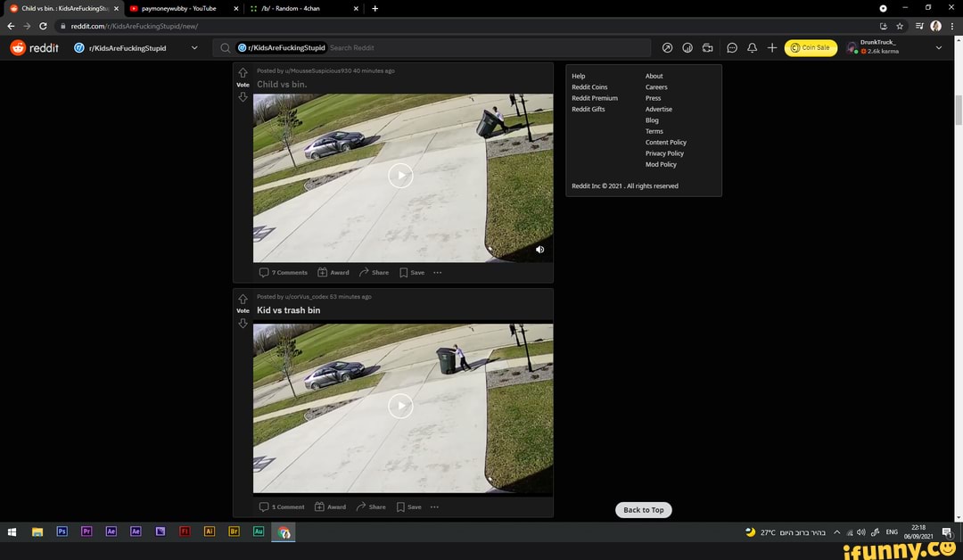This screenshot has width=963, height=560.
Task: Open the Reddit chat icon
Action: point(732,48)
